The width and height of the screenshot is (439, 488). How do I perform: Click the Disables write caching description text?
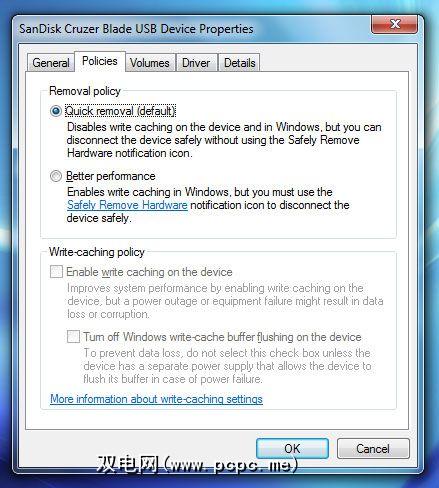[224, 140]
